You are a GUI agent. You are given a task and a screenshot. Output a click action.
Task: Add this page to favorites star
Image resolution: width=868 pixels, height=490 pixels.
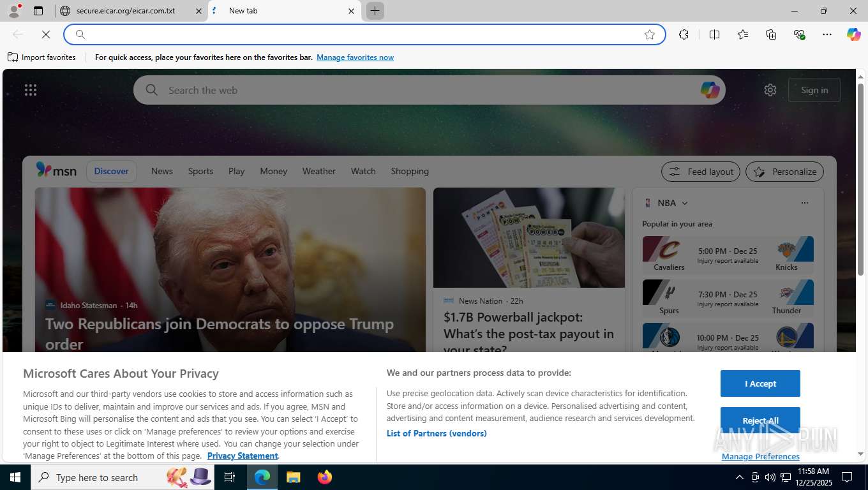[650, 34]
